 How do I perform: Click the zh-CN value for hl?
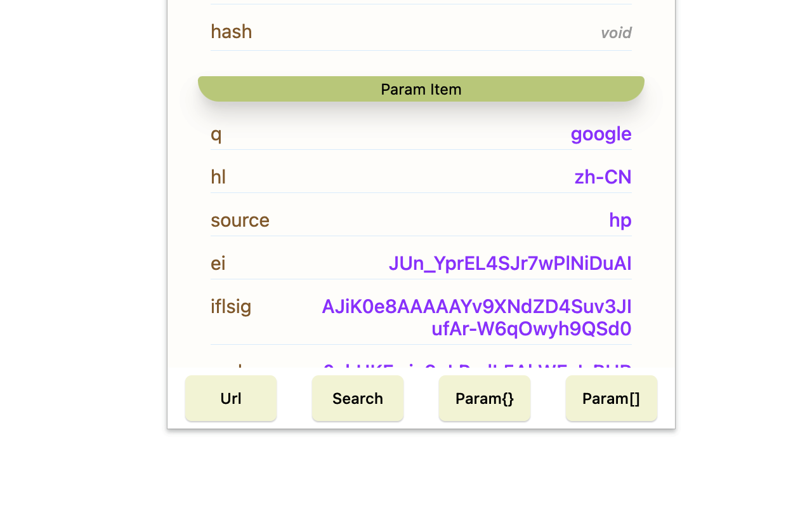[603, 177]
